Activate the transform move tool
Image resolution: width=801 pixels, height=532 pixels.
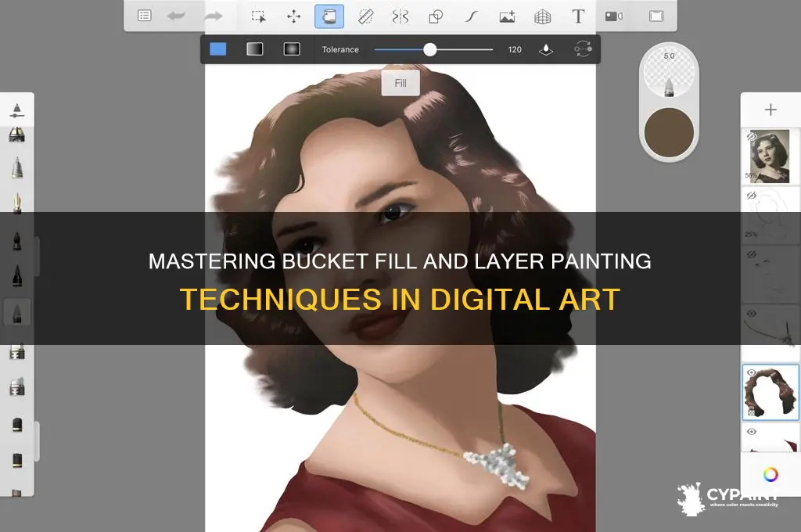coord(294,16)
